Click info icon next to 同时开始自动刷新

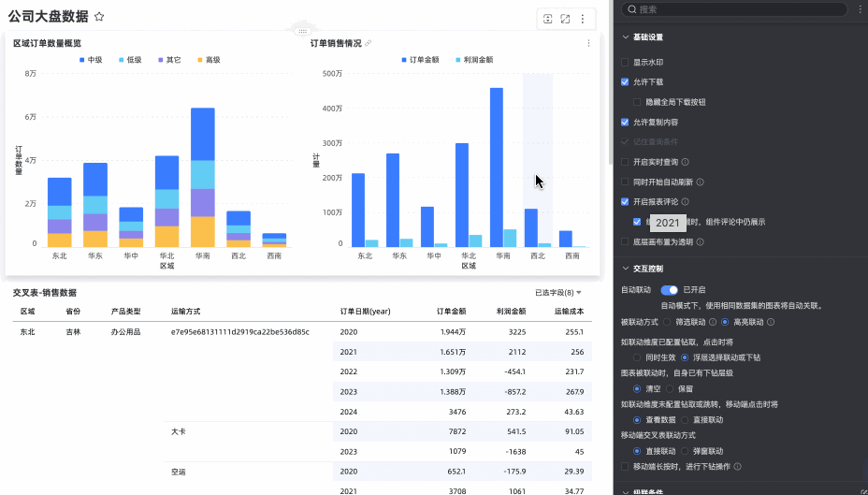(700, 182)
